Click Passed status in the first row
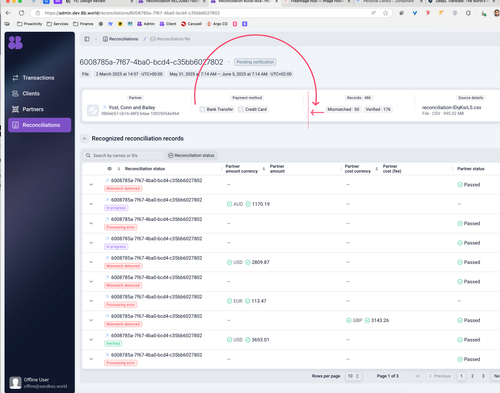The image size is (500, 393). coord(469,185)
